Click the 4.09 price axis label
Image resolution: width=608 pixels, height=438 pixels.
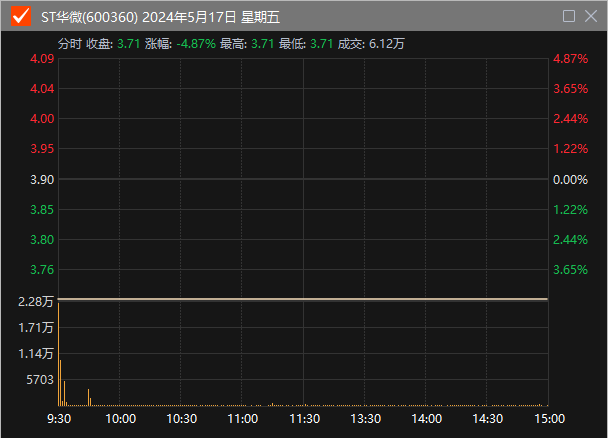pyautogui.click(x=42, y=59)
